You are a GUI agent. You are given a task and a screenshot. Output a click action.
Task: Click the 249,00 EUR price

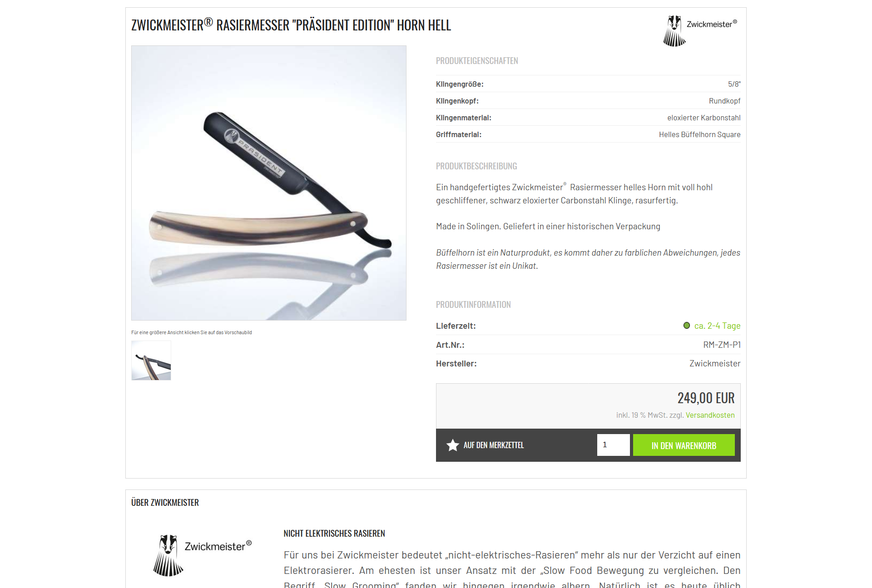706,398
